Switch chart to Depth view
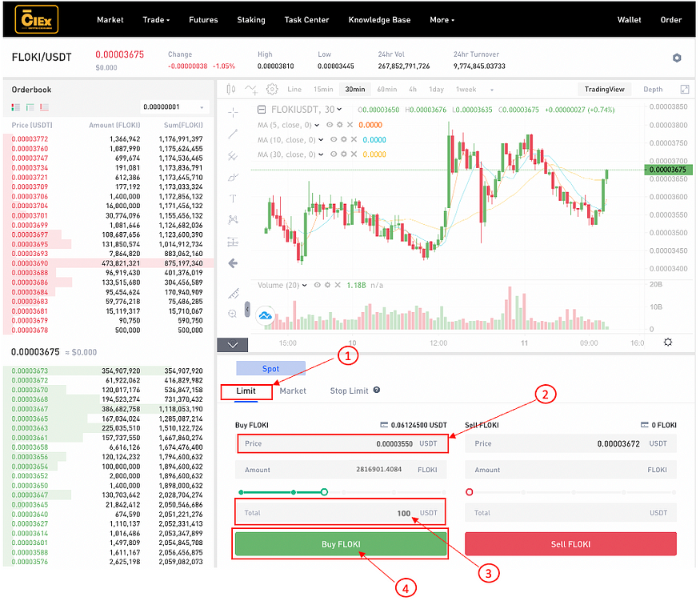 653,90
